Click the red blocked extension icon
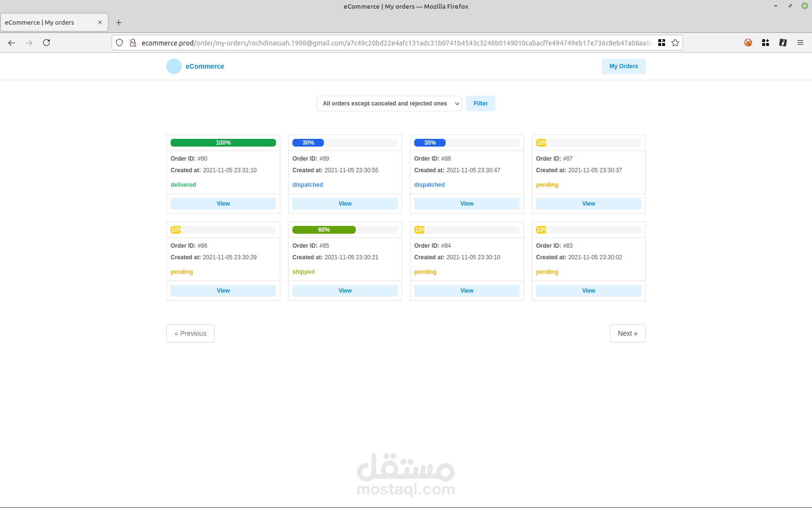The width and height of the screenshot is (812, 508). pos(748,43)
